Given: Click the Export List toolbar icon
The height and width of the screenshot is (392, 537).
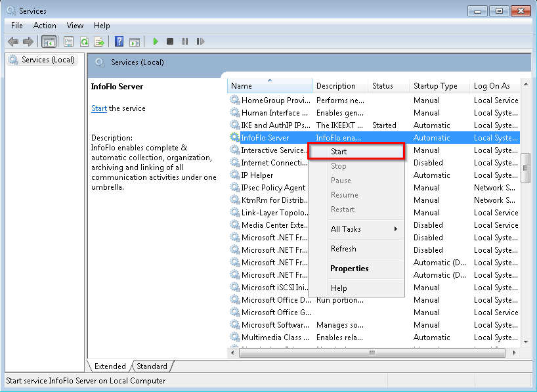Looking at the screenshot, I should [x=99, y=41].
